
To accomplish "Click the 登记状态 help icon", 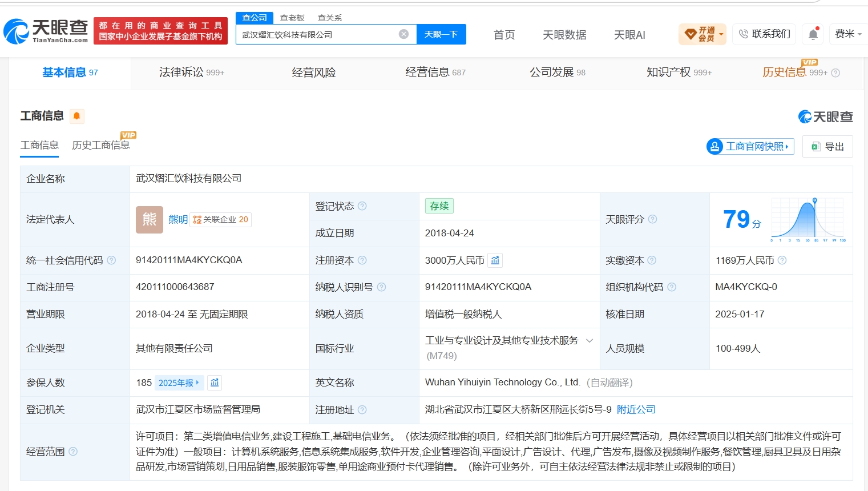I will pos(362,206).
